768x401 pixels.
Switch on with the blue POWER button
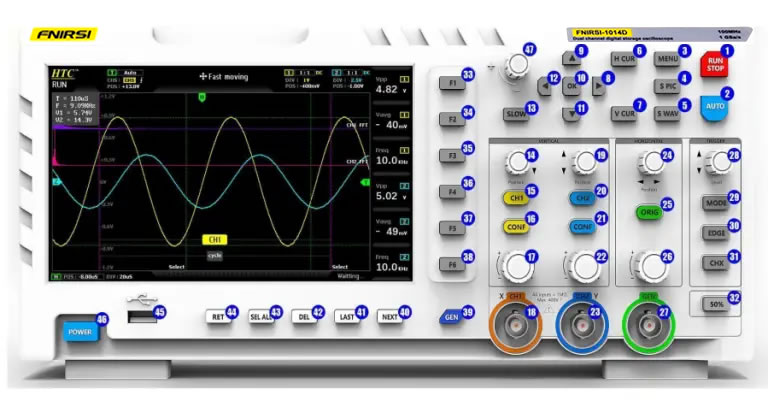80,331
